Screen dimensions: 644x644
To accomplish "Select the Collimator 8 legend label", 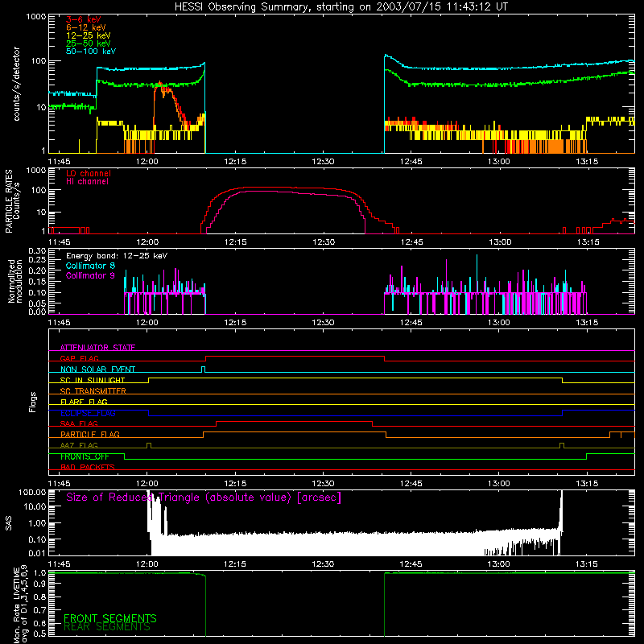I will [x=90, y=266].
